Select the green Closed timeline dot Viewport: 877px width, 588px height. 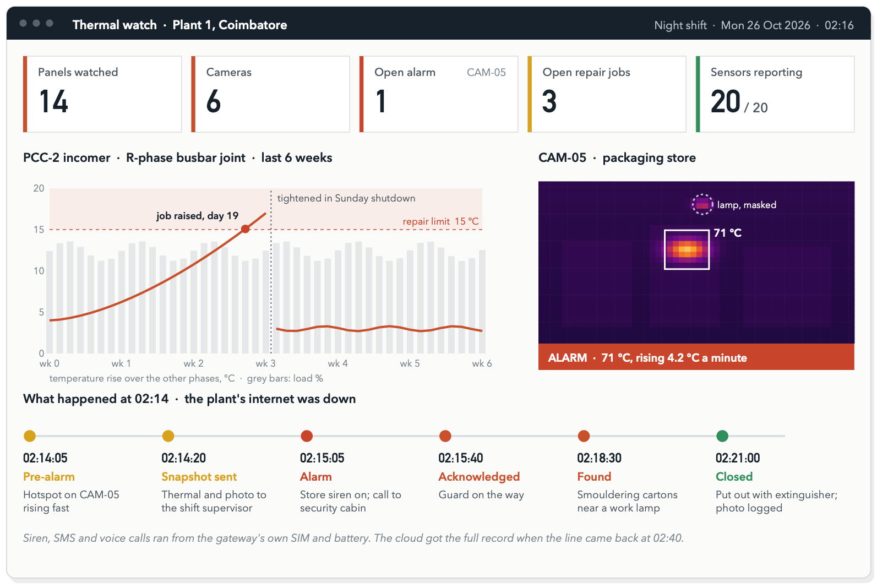[x=722, y=436]
